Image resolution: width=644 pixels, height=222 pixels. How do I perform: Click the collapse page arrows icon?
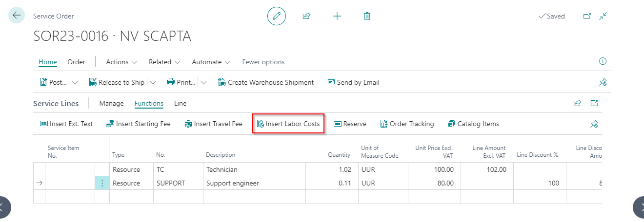click(x=604, y=16)
